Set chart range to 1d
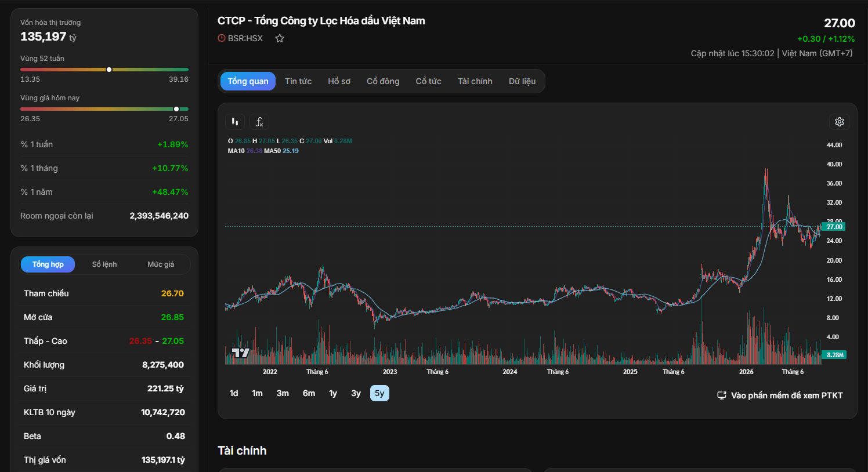 click(234, 393)
